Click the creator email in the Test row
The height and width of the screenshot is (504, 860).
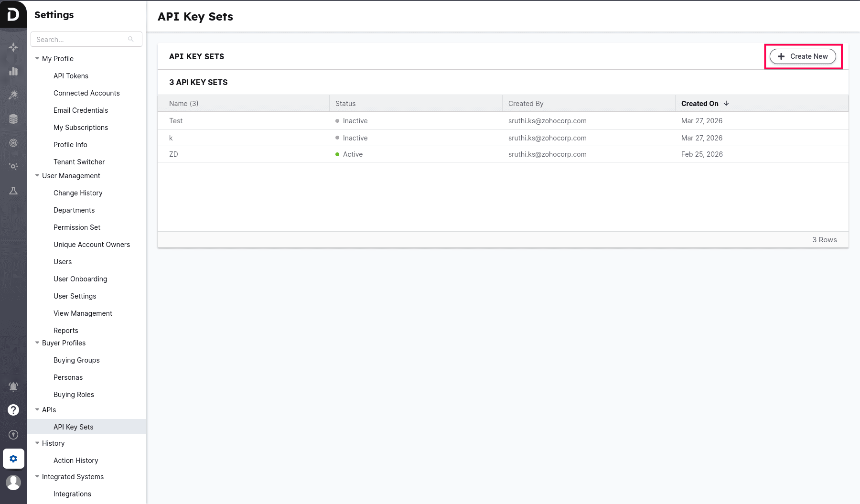point(547,121)
